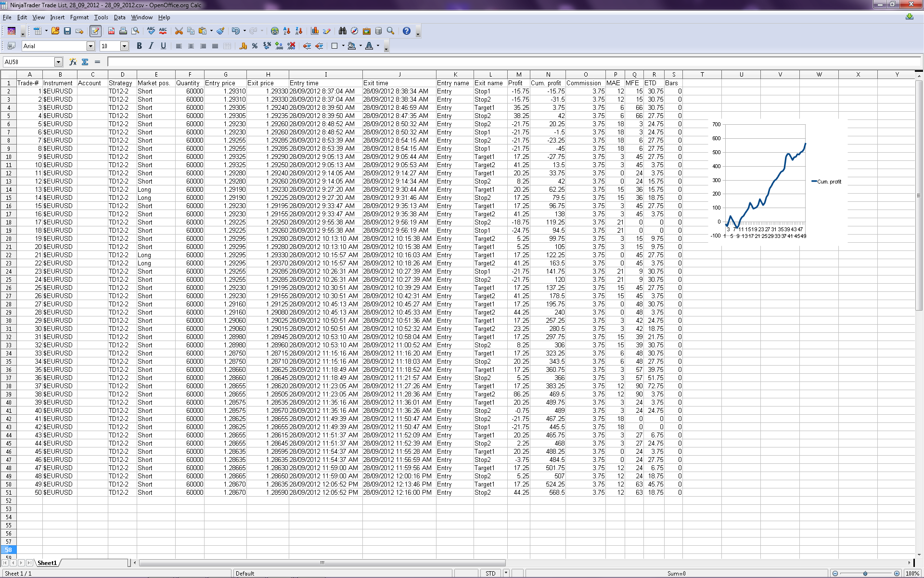Click the Hyperlink globe icon
The width and height of the screenshot is (924, 578).
275,31
